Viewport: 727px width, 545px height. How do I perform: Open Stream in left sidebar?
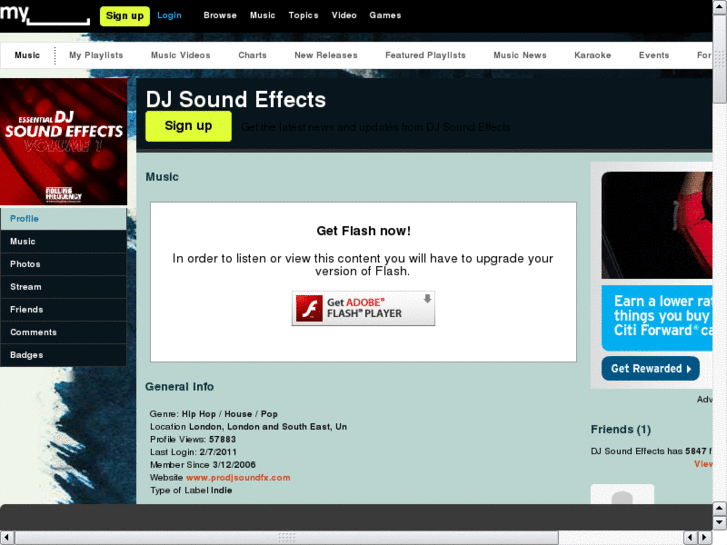pyautogui.click(x=64, y=287)
